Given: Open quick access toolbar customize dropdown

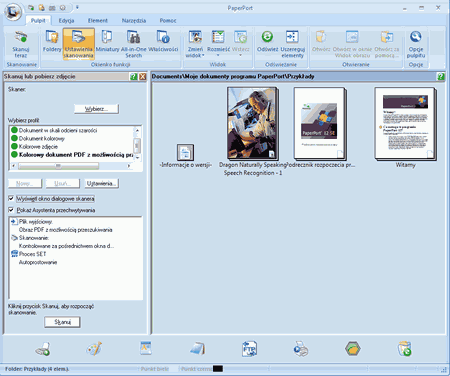Looking at the screenshot, I should pos(77,7).
